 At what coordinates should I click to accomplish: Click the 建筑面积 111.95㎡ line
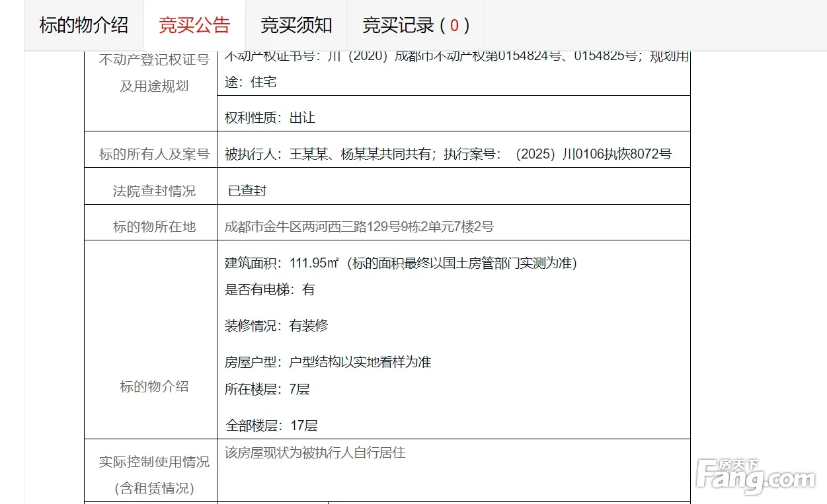tap(401, 263)
